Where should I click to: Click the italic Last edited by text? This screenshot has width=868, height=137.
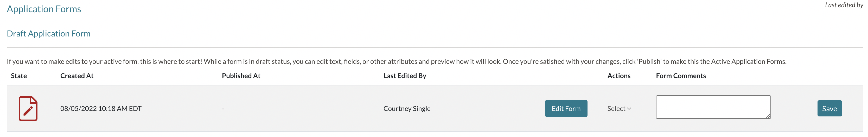point(844,5)
